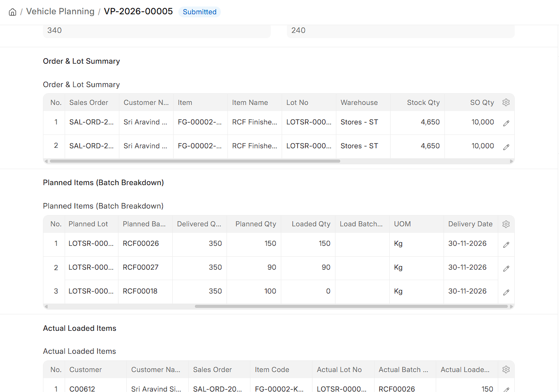This screenshot has height=392, width=559.
Task: Click the Planned Items horizontal scrollbar
Action: pos(351,307)
